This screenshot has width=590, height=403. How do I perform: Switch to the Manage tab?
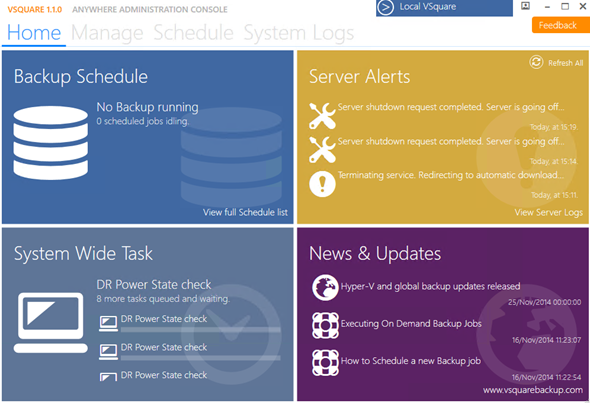107,33
